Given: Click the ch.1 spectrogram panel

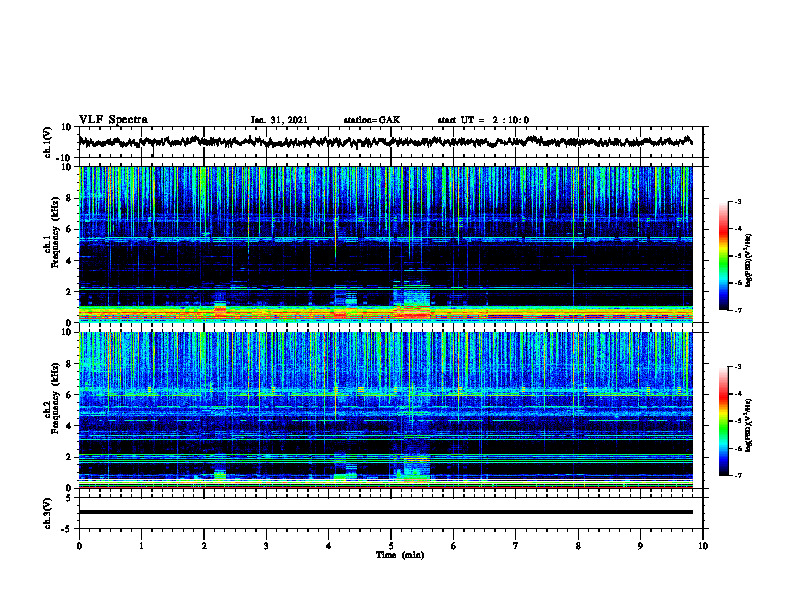Looking at the screenshot, I should 386,244.
